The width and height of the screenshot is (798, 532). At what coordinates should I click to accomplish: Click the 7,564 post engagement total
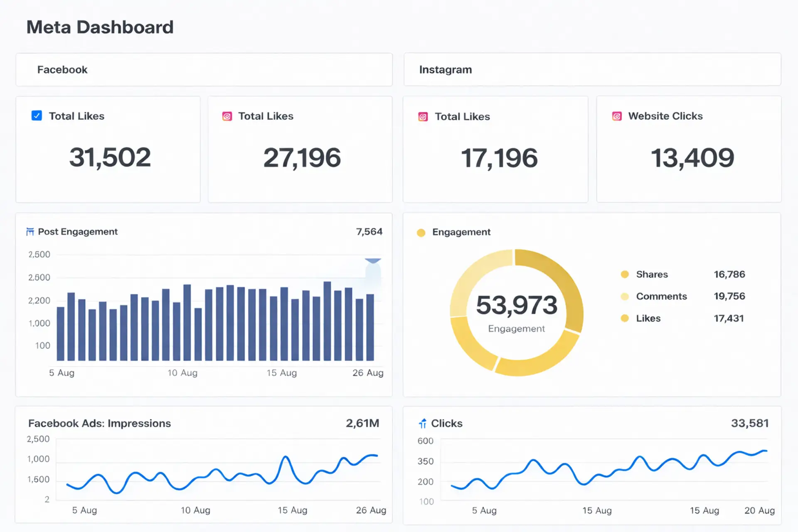click(x=369, y=232)
